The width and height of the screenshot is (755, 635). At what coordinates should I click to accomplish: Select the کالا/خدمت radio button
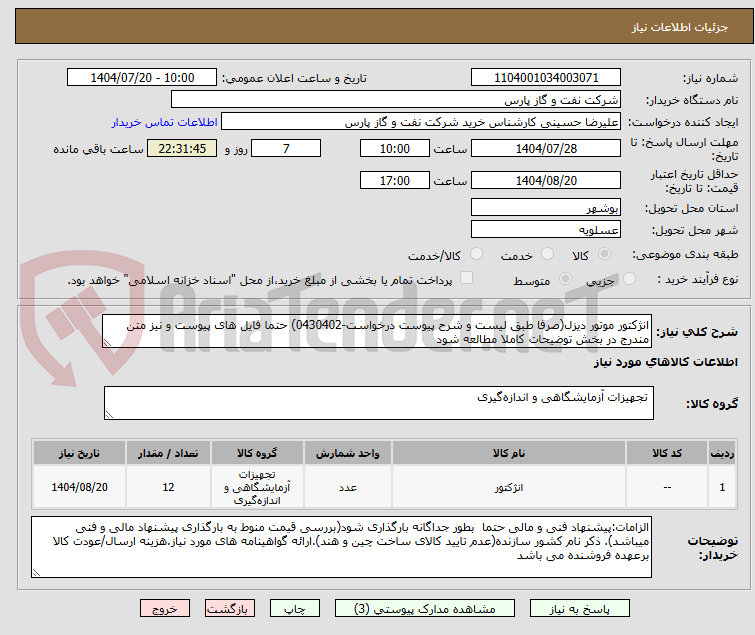(476, 254)
